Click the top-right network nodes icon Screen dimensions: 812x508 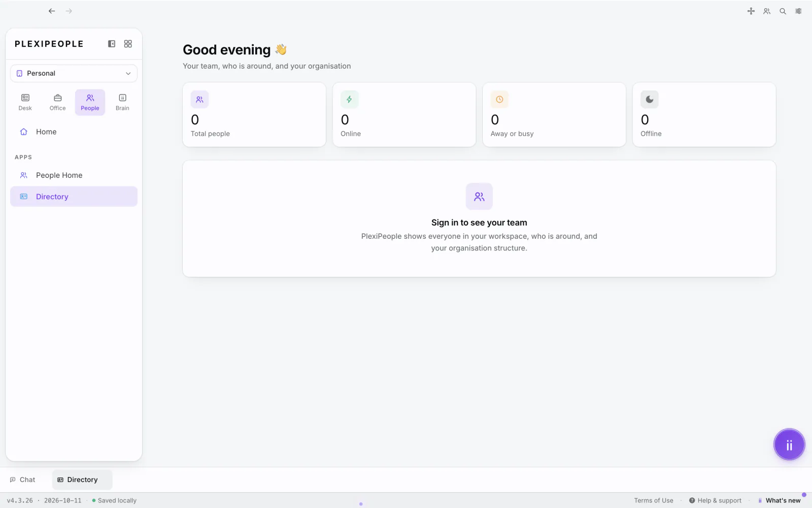click(x=751, y=11)
